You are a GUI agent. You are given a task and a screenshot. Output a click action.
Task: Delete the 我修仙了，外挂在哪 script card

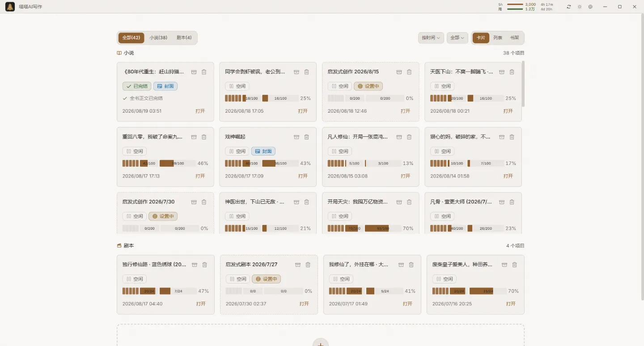411,265
